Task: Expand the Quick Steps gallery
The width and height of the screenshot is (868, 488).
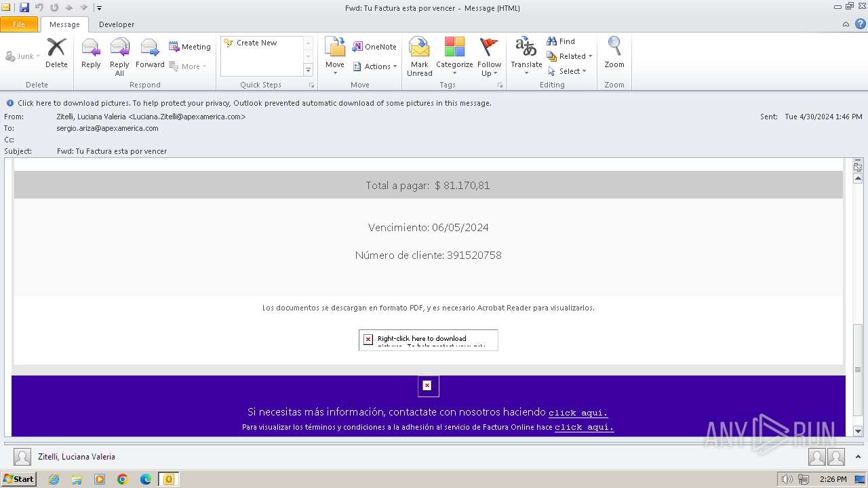Action: 308,70
